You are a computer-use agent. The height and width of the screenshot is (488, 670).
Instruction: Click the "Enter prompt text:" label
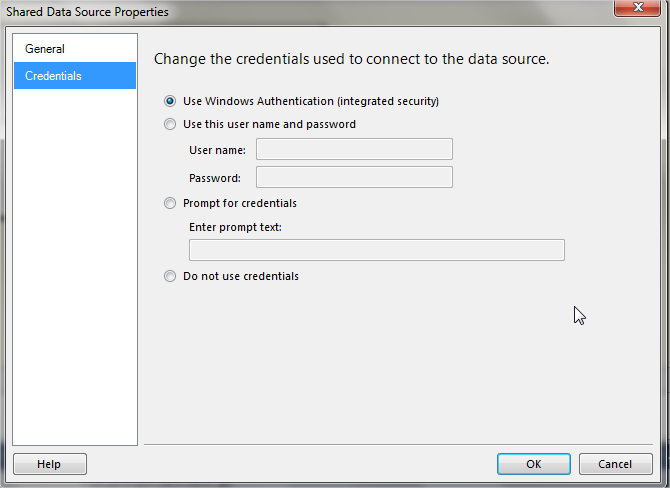[235, 227]
